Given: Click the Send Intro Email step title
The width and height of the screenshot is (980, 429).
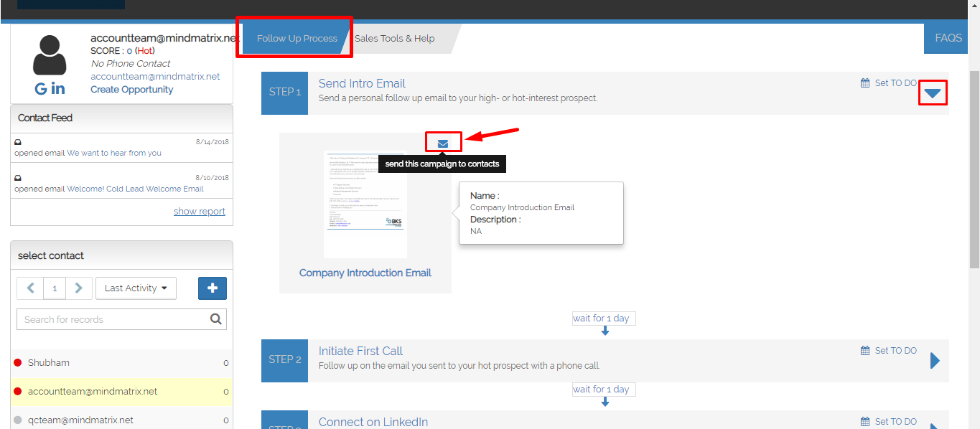Looking at the screenshot, I should click(362, 83).
